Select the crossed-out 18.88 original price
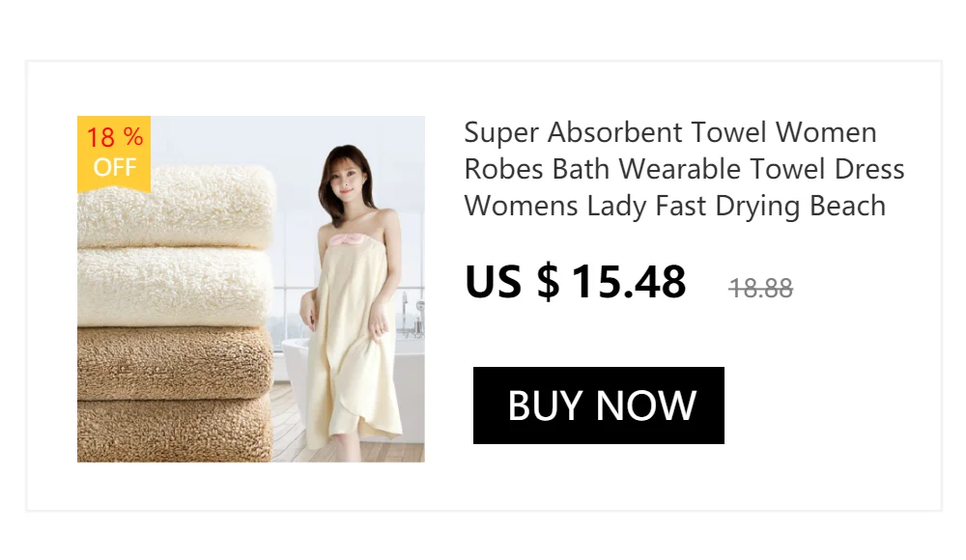Image resolution: width=966 pixels, height=560 pixels. click(761, 288)
